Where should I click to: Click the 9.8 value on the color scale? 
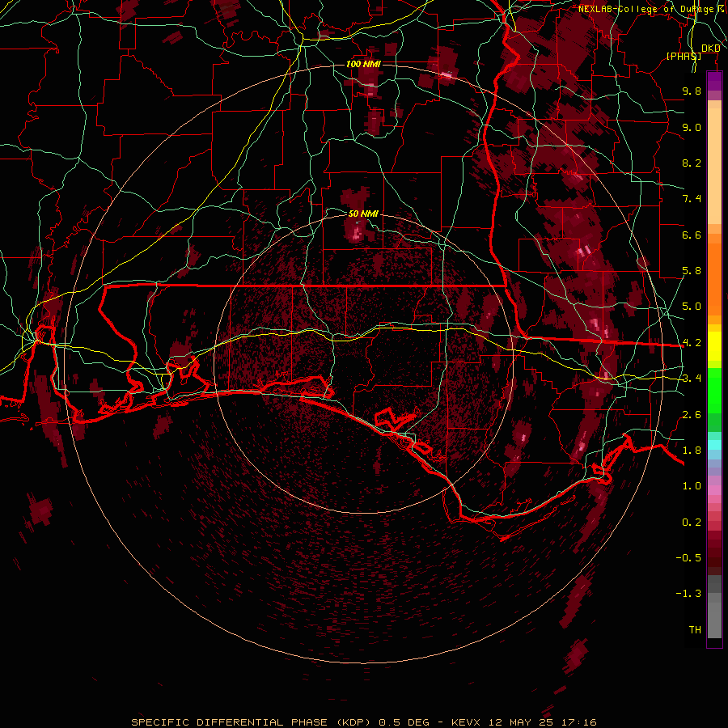[x=692, y=91]
